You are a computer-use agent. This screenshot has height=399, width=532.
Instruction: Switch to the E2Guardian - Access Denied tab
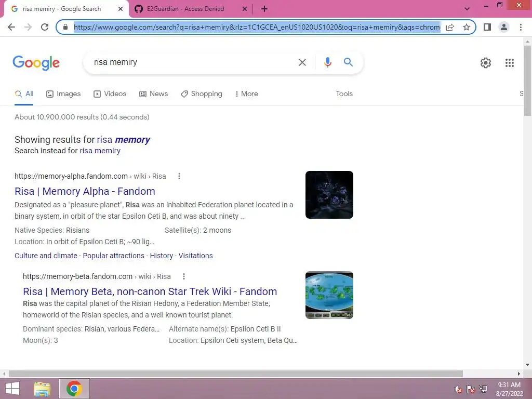(x=185, y=9)
